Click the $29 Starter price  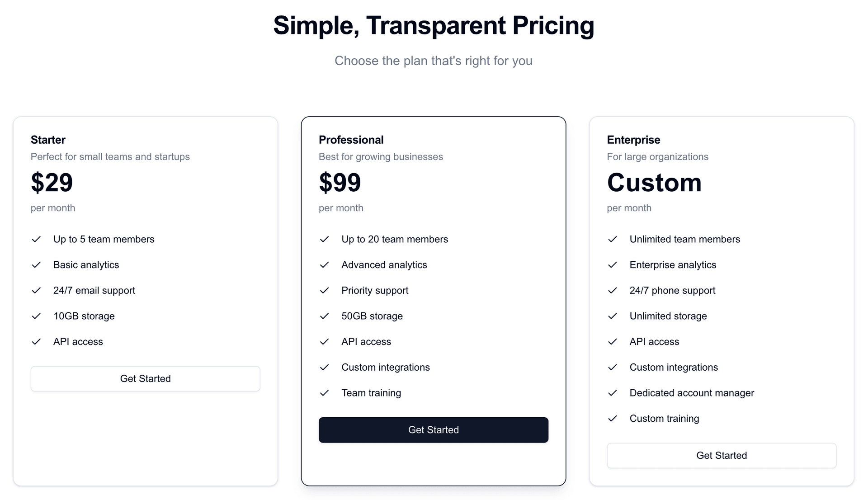click(52, 183)
